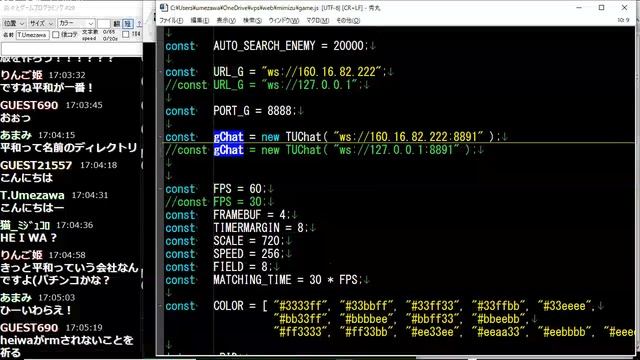Click the comment HE I WA ?
This screenshot has width=640, height=360.
pyautogui.click(x=28, y=238)
